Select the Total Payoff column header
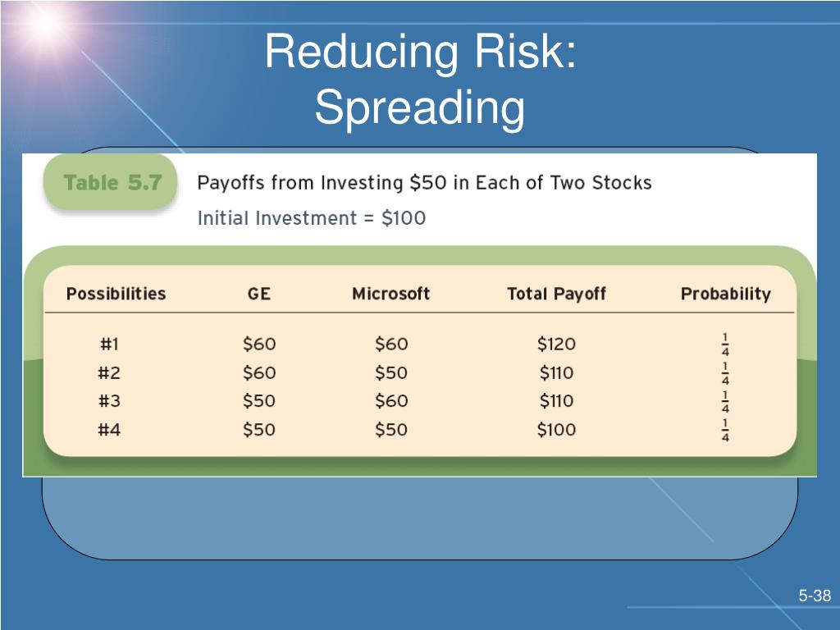Image resolution: width=840 pixels, height=630 pixels. tap(557, 294)
